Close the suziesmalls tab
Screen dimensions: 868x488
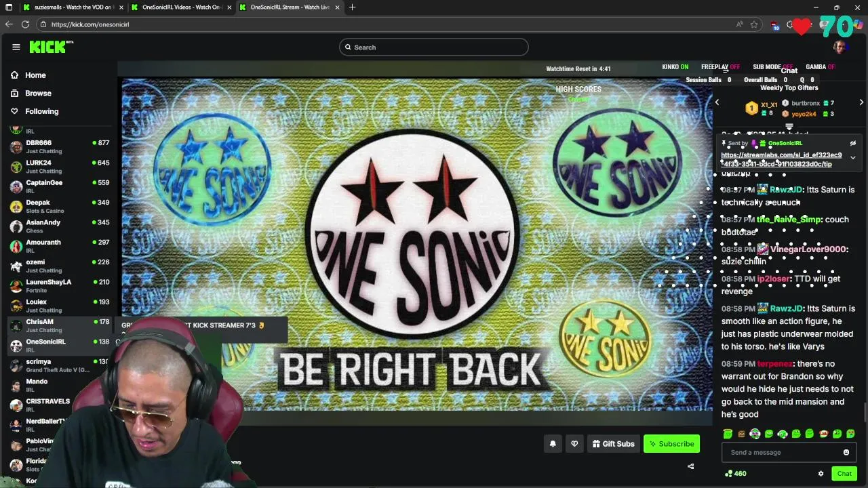(121, 7)
